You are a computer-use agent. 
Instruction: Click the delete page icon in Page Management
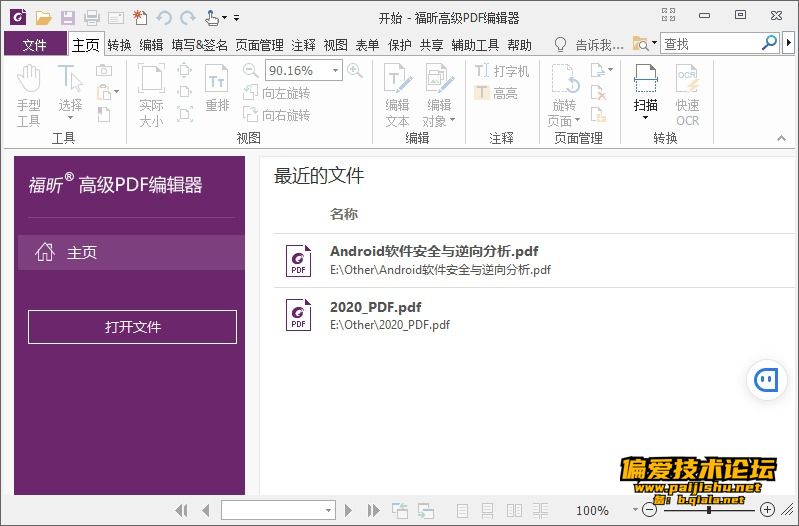pos(598,92)
